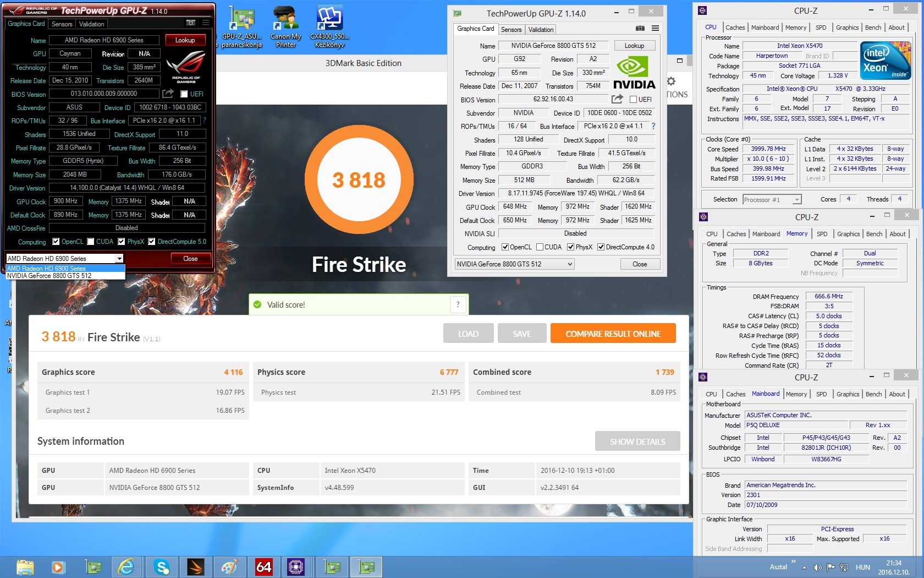Open File Explorer from the taskbar

coord(25,567)
